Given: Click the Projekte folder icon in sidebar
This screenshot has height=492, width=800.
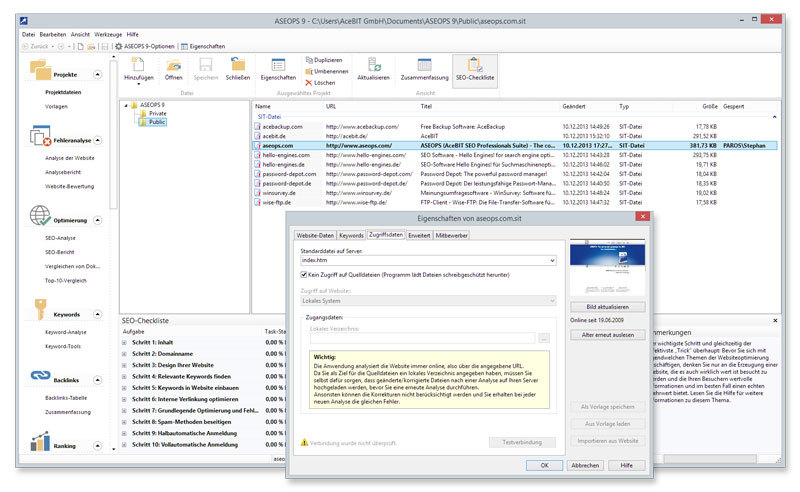Looking at the screenshot, I should pos(40,69).
